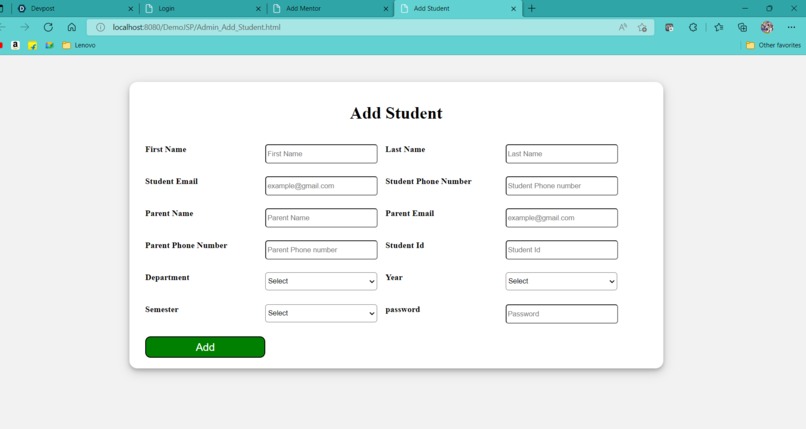Focus the Last Name input field
Viewport: 806px width, 429px height.
pyautogui.click(x=561, y=154)
